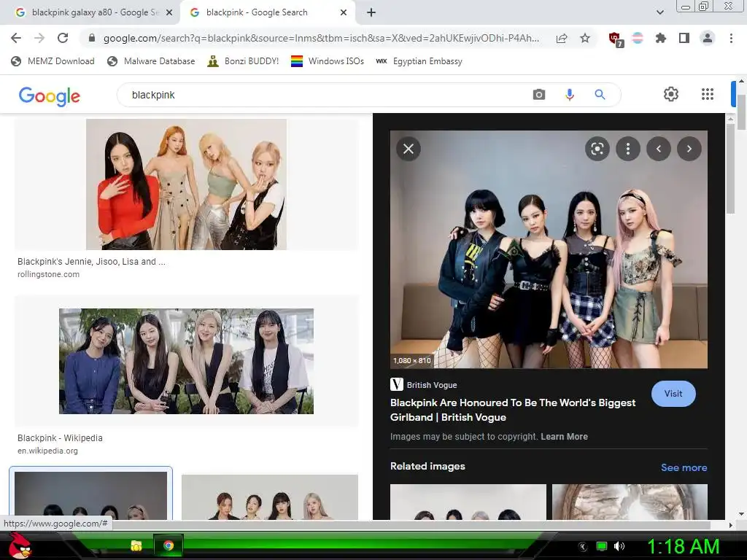The width and height of the screenshot is (747, 560).
Task: Open first related image thumbnail
Action: pos(468,502)
